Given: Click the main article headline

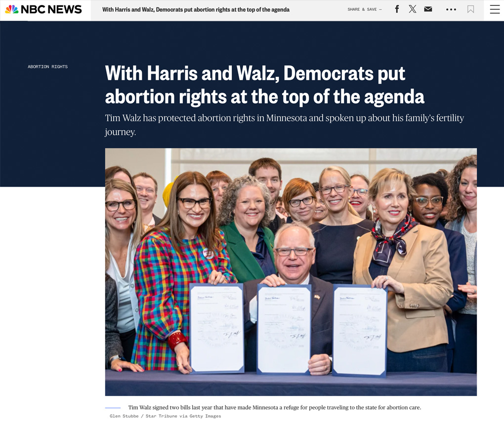Looking at the screenshot, I should (264, 84).
